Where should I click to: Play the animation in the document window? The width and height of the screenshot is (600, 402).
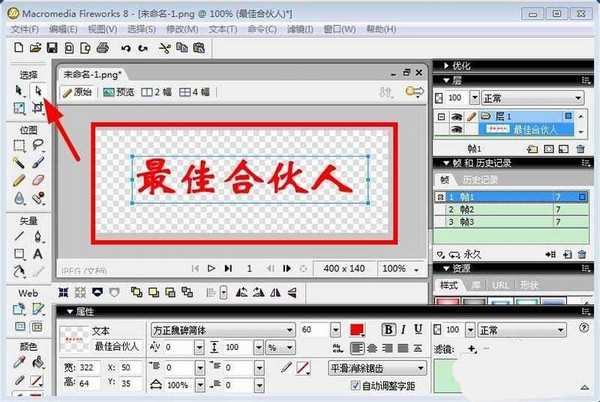[211, 269]
